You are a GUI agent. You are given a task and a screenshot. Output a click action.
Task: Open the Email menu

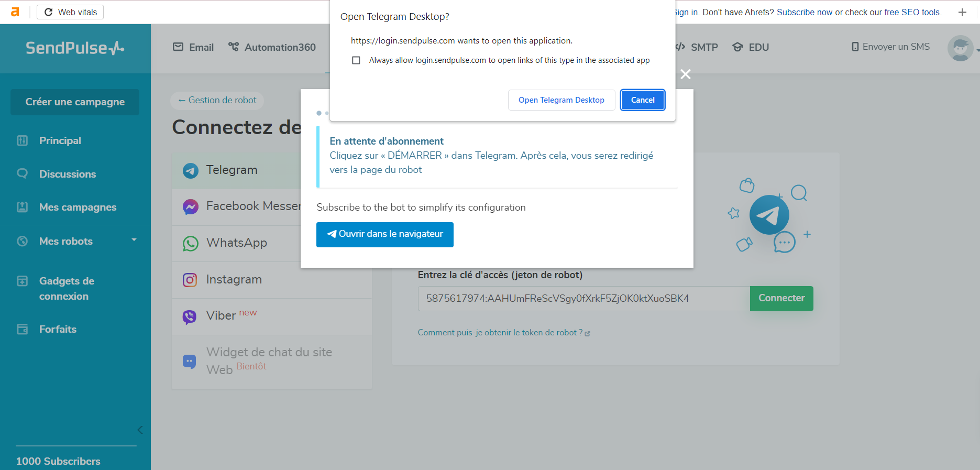tap(193, 47)
